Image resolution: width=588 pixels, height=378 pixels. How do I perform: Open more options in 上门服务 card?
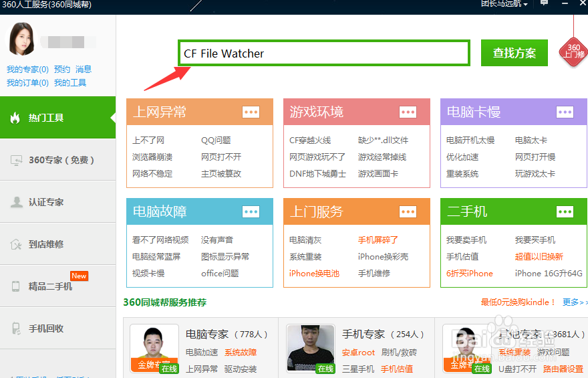click(x=408, y=211)
